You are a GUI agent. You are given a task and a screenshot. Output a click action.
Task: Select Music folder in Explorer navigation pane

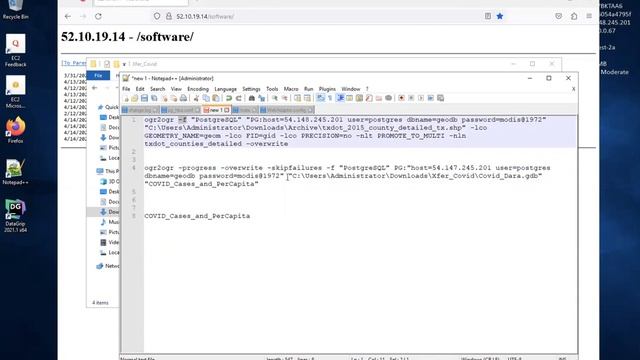109,222
